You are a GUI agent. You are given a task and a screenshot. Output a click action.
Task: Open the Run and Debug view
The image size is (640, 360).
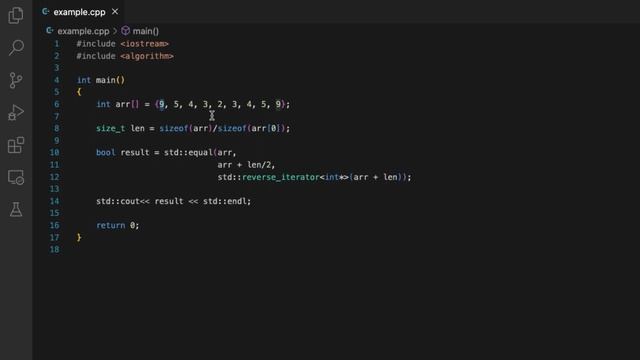click(x=16, y=113)
